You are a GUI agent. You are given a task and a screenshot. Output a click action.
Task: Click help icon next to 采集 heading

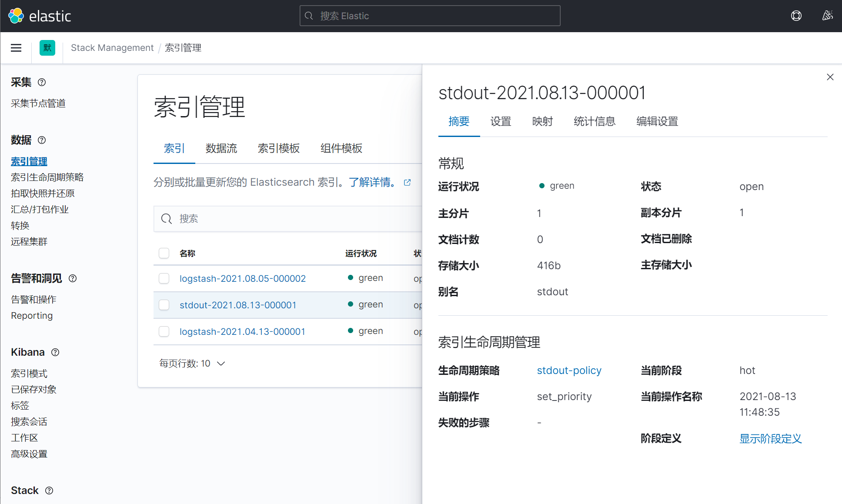coord(42,82)
